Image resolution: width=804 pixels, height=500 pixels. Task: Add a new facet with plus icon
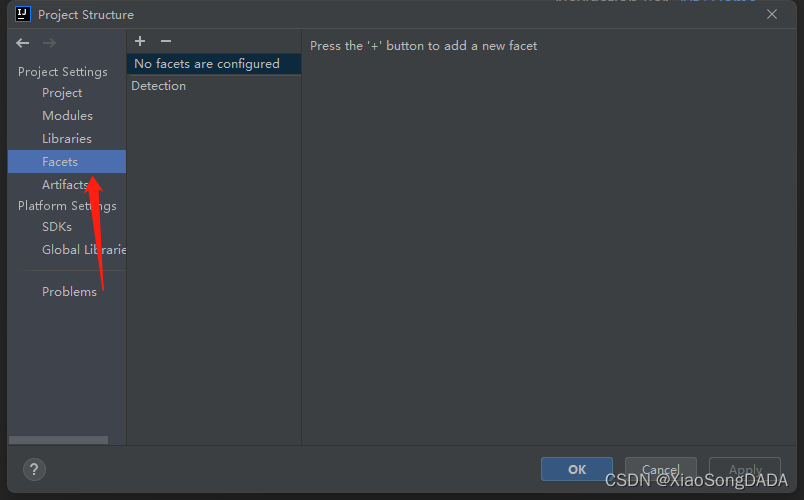[x=140, y=41]
